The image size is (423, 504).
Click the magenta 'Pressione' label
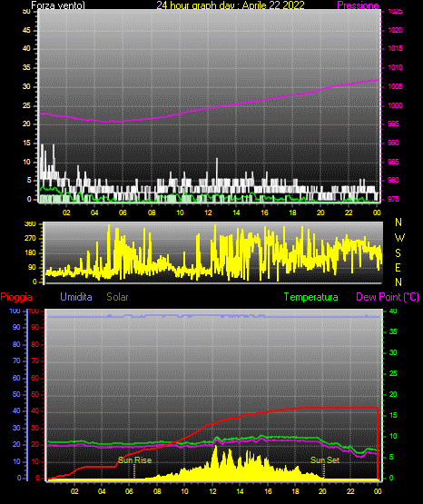[358, 5]
